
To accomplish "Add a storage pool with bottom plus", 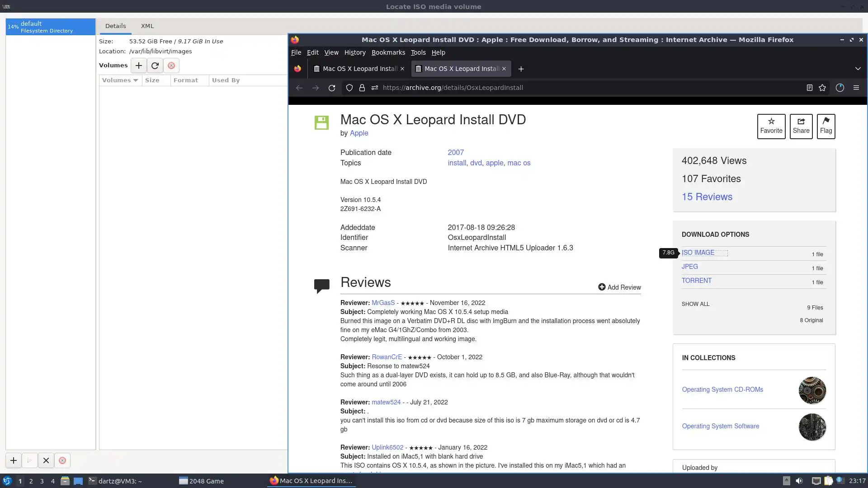I will [x=14, y=460].
